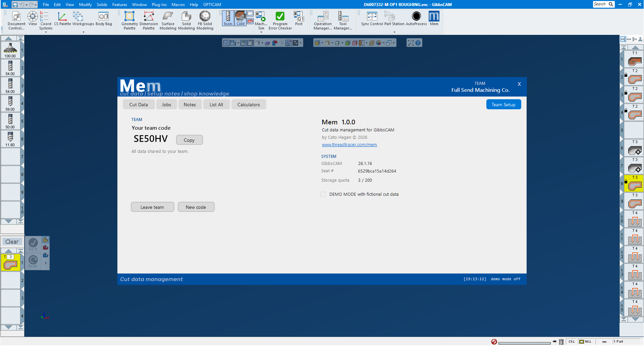Open dropdown next to yellow cube view icon

point(322,43)
